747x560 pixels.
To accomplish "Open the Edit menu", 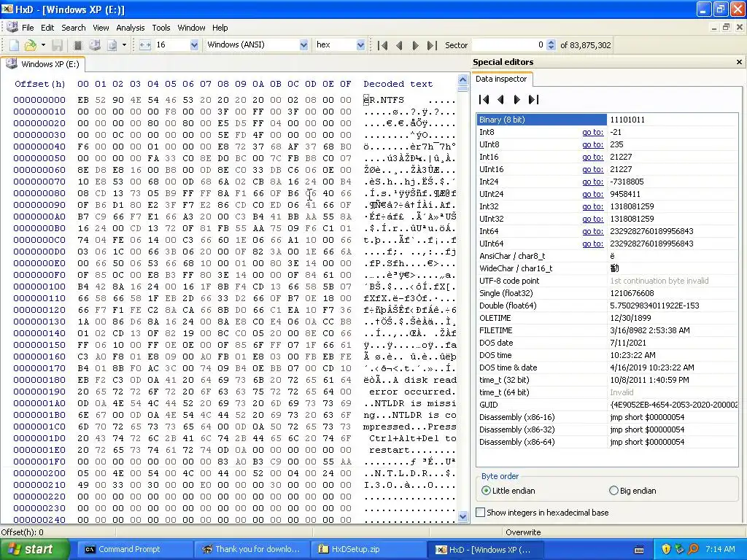I will [47, 28].
